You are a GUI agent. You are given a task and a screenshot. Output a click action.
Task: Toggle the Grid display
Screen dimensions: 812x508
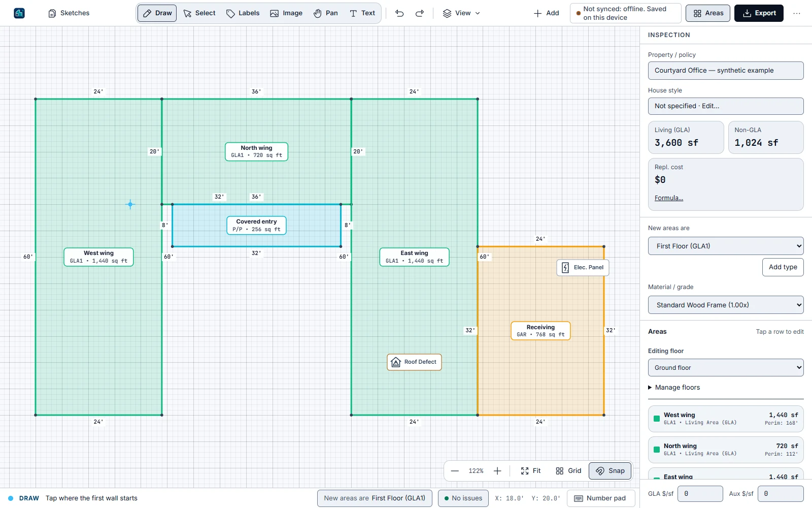point(568,471)
